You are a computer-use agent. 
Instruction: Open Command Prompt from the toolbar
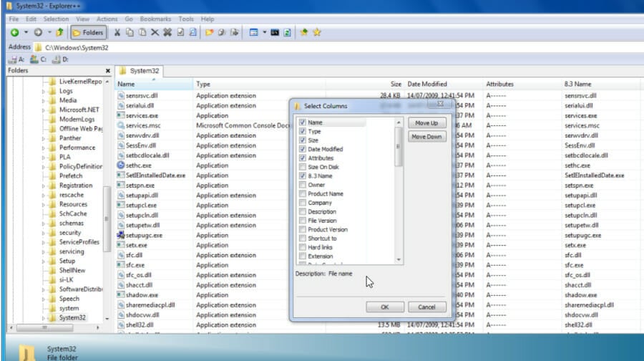pyautogui.click(x=275, y=32)
